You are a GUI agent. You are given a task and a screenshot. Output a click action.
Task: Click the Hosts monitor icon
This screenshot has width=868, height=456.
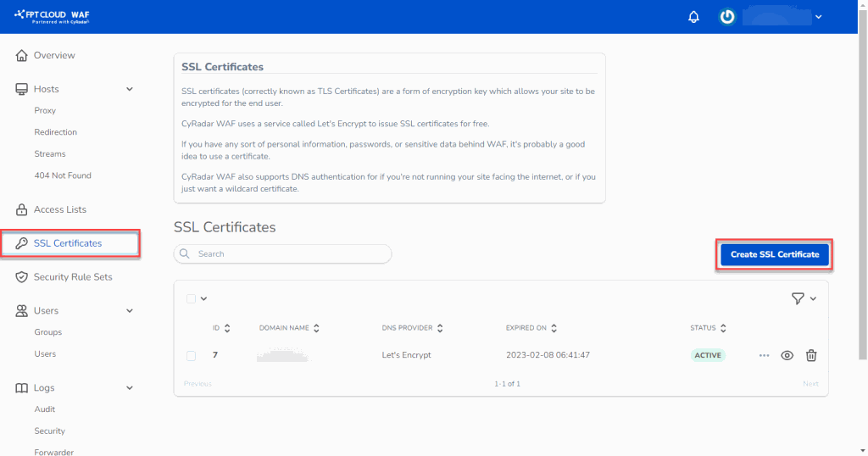coord(21,89)
